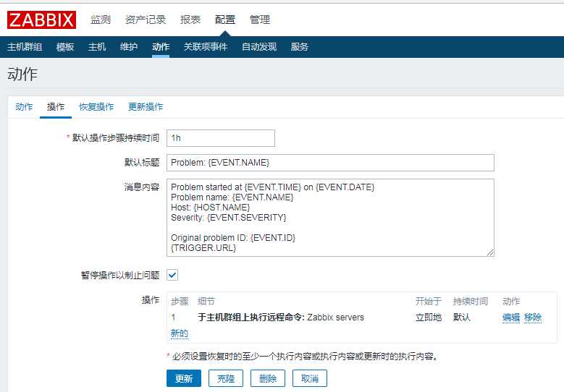Go to 维护 submenu

129,47
